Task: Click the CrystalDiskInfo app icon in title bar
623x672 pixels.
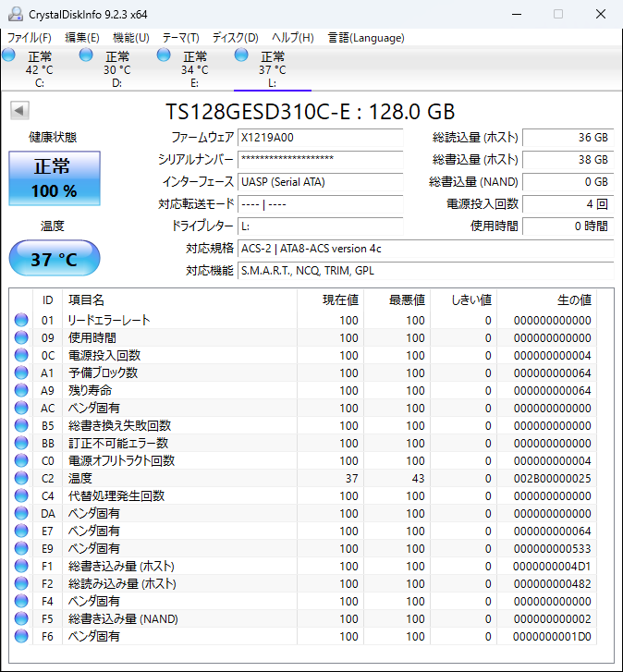Action: pyautogui.click(x=12, y=14)
